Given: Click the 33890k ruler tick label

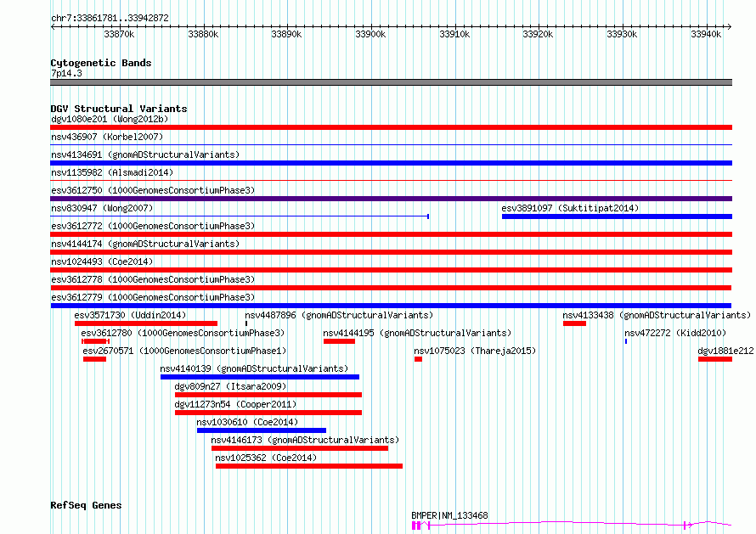Looking at the screenshot, I should click(x=286, y=34).
